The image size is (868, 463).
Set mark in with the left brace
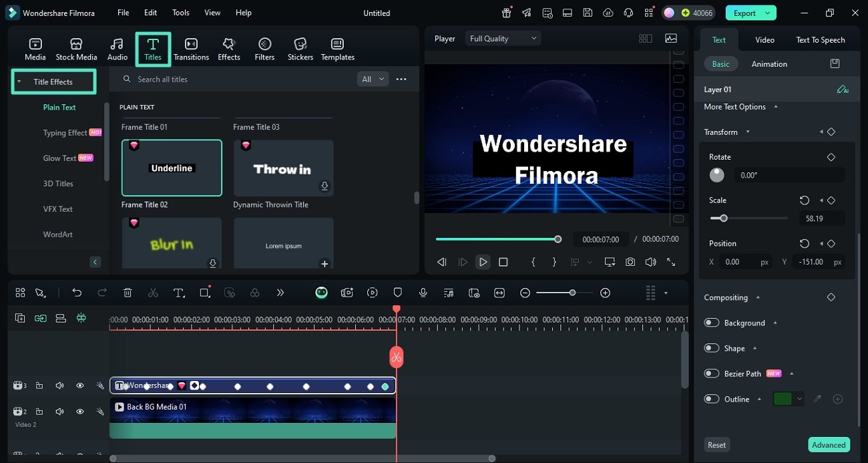tap(533, 262)
